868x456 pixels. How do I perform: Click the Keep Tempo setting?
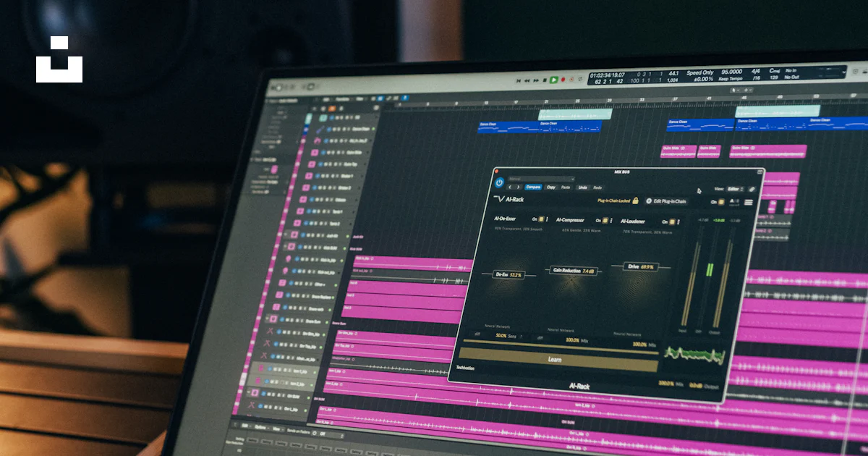731,79
